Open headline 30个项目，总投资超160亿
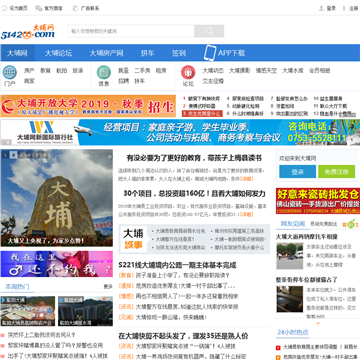This screenshot has width=360, height=360. tap(194, 193)
